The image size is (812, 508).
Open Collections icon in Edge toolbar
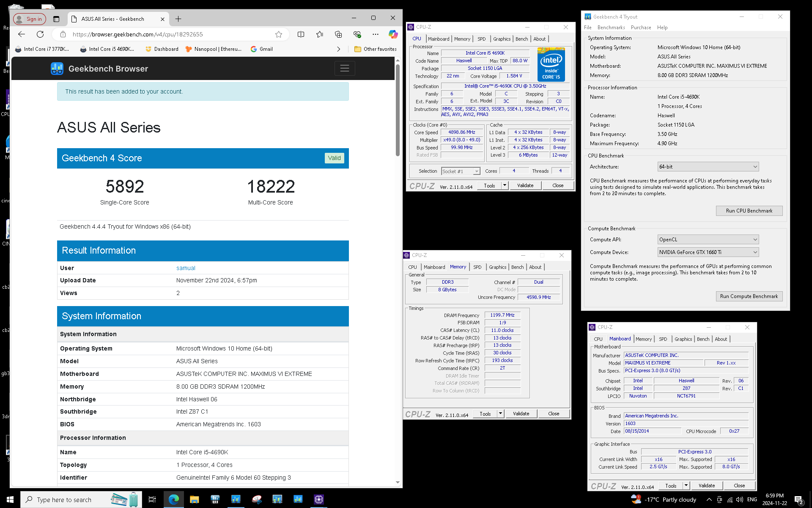[x=338, y=34]
